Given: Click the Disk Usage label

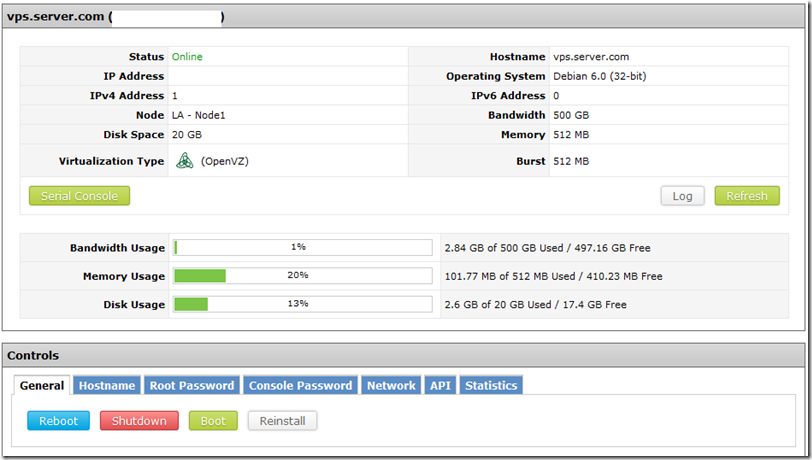Looking at the screenshot, I should click(134, 305).
